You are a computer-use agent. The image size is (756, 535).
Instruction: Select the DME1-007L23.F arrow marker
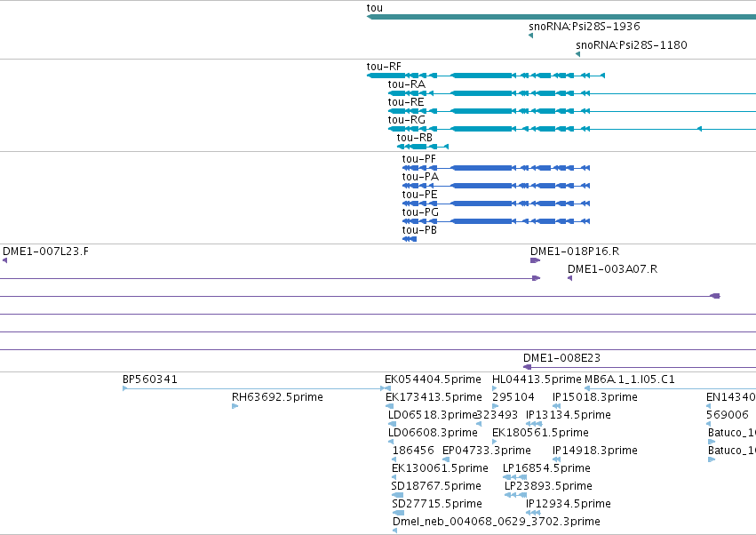[x=4, y=260]
